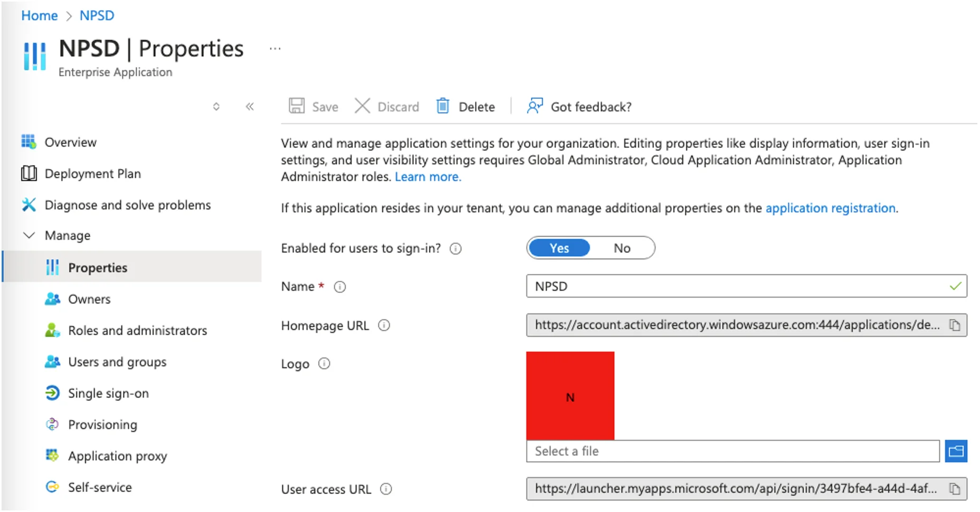Click the Diagnose and solve problems wrench icon

(x=28, y=204)
